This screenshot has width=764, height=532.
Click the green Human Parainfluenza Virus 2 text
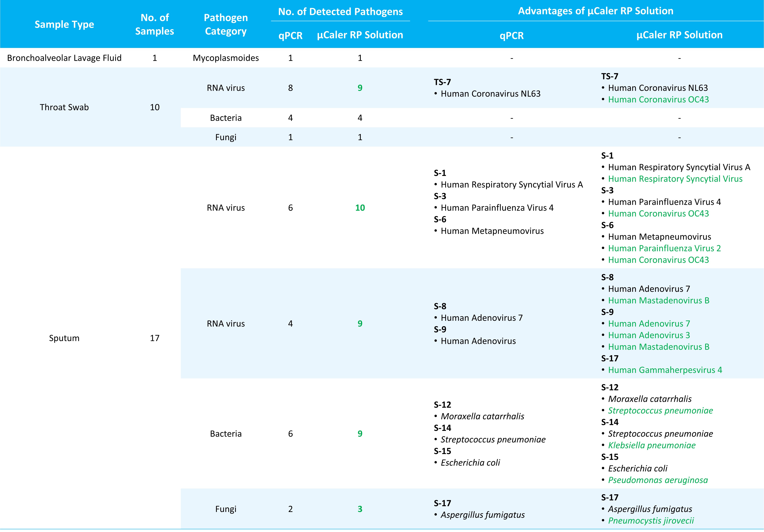pyautogui.click(x=664, y=248)
